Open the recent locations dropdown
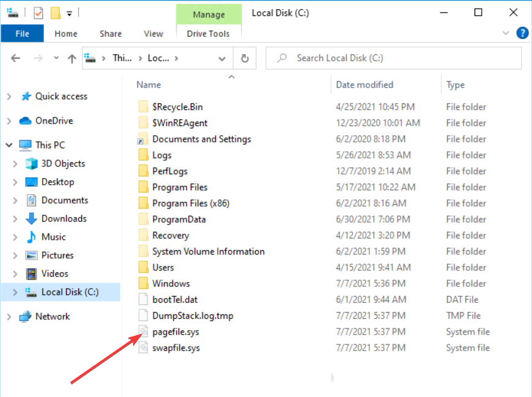The width and height of the screenshot is (532, 397). 56,58
